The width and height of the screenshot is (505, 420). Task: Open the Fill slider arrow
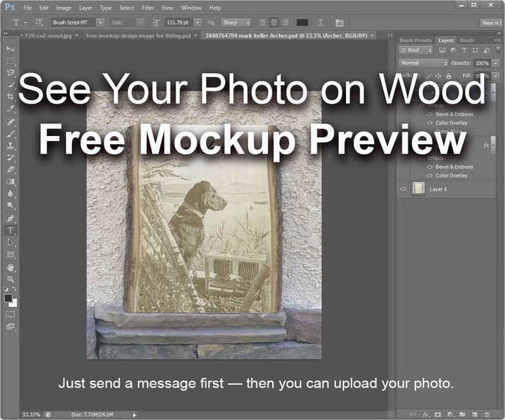[x=496, y=76]
